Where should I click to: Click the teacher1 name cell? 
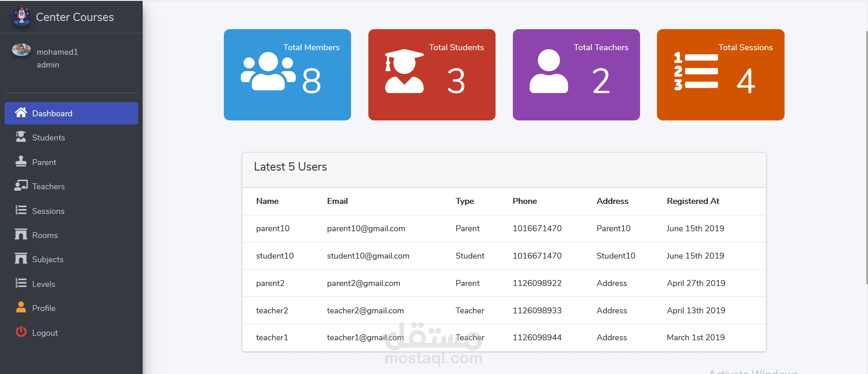272,338
